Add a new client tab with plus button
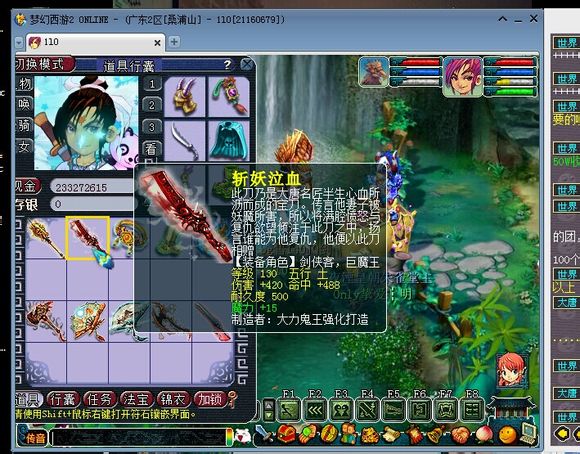 click(x=174, y=42)
